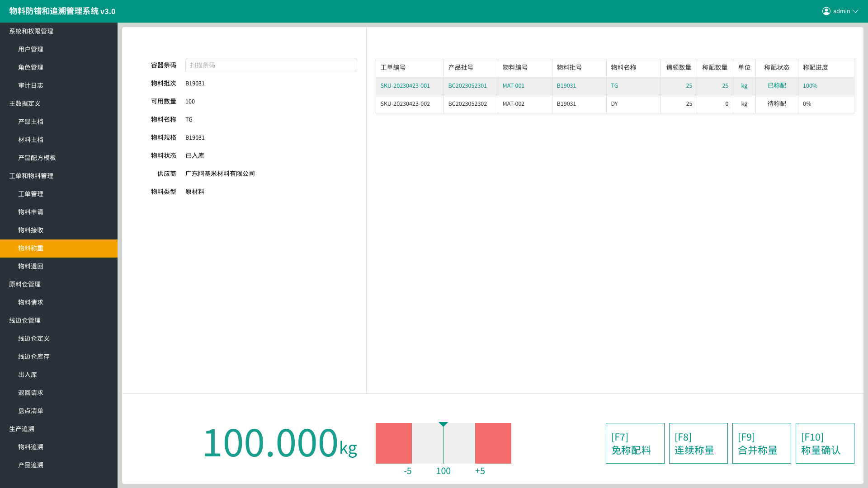
Task: Click product batch BC2023052301 cell
Action: click(x=471, y=86)
